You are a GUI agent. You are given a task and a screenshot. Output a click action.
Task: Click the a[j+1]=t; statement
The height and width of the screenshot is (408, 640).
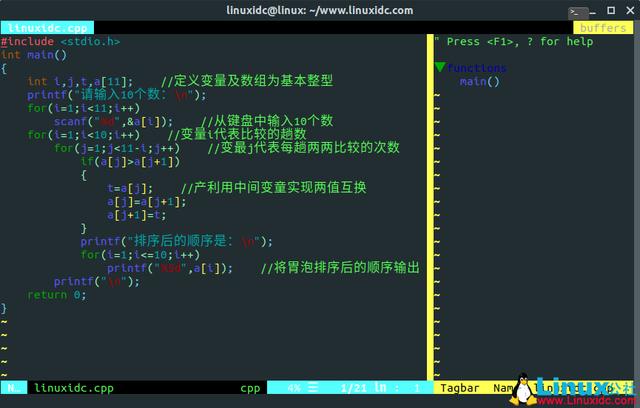(x=137, y=215)
